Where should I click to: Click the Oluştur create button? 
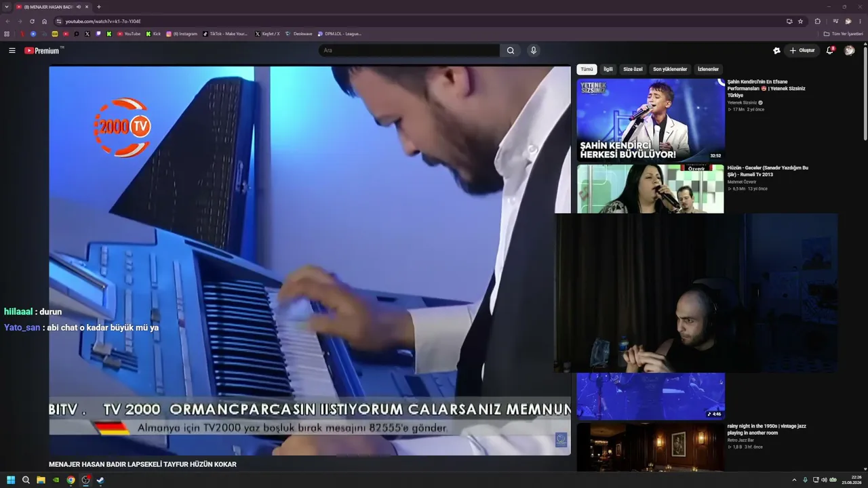click(x=802, y=50)
